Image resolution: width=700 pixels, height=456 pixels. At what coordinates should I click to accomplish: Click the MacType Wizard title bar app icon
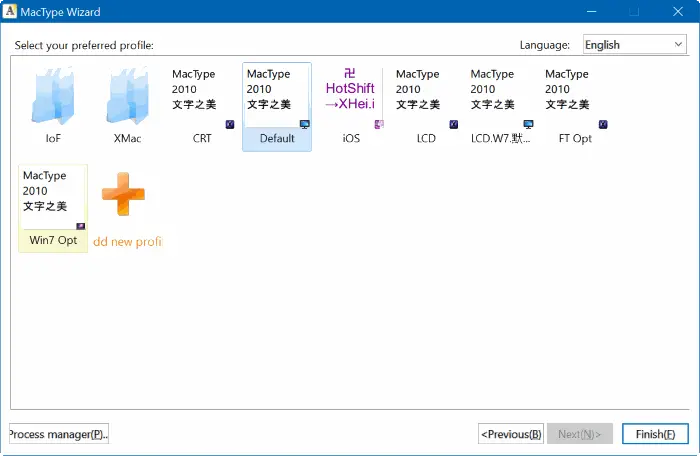9,11
